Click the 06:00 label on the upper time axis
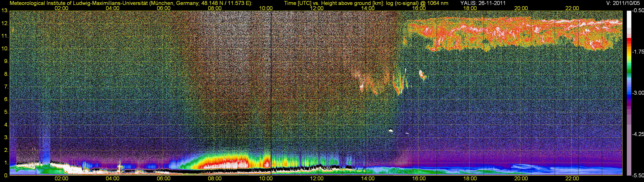The height and width of the screenshot is (182, 644). (x=164, y=8)
